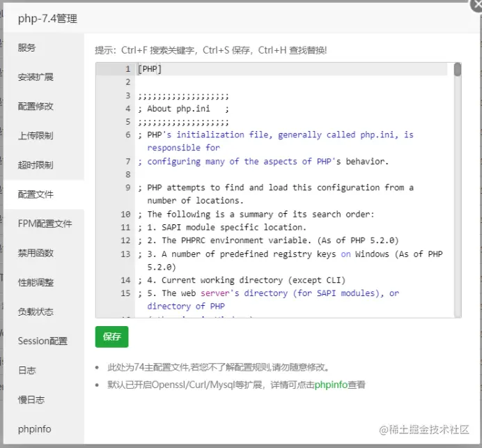
Task: Click the '; About php.ini' line
Action: point(183,109)
